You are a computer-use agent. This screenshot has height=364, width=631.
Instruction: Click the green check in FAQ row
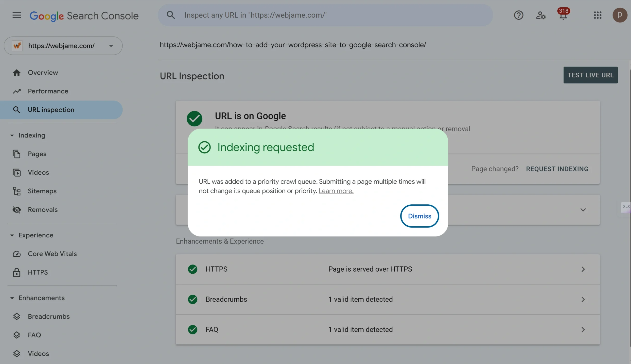click(193, 330)
